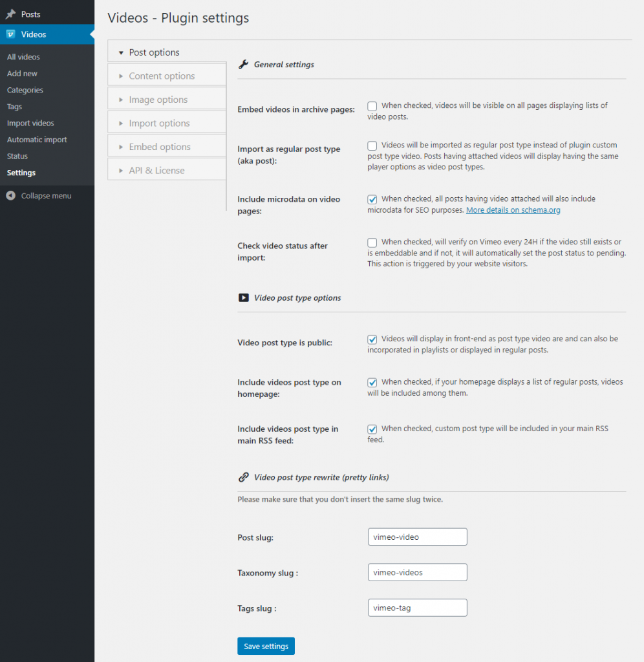This screenshot has width=644, height=662.
Task: Click the Collapse menu label
Action: [x=46, y=195]
